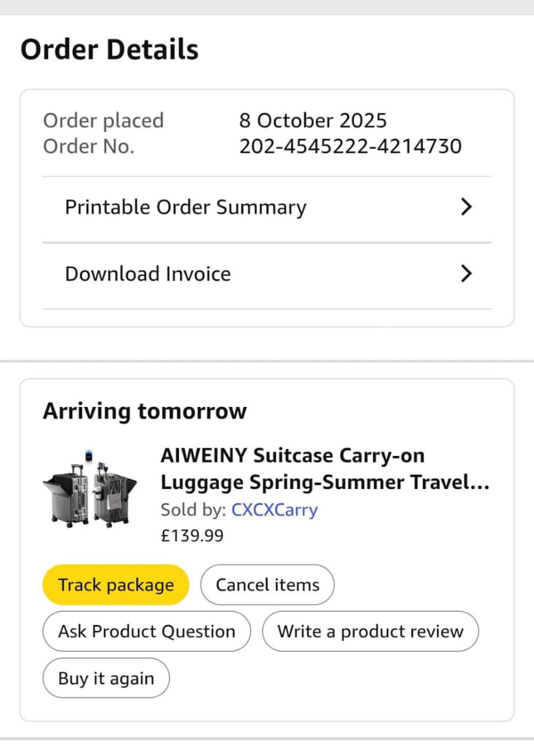Tap the chevron beside Printable Order Summary
The height and width of the screenshot is (756, 534).
coord(466,207)
